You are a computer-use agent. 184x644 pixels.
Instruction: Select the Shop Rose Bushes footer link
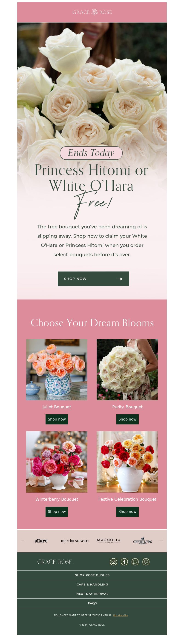point(92,575)
